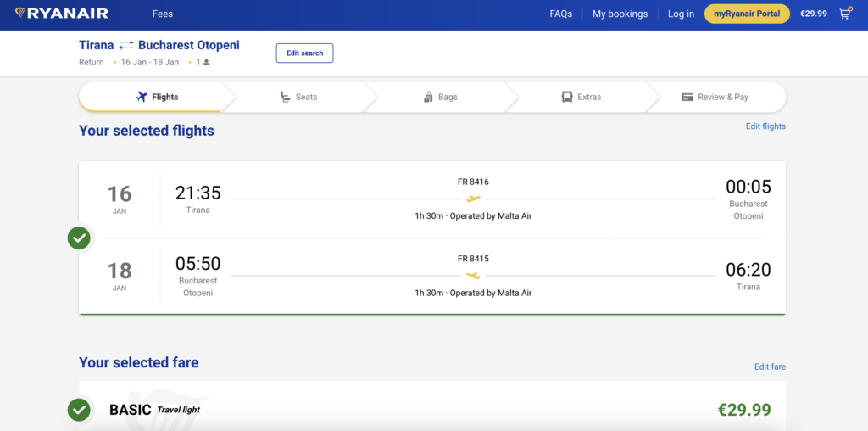This screenshot has width=868, height=431.
Task: Open the shopping cart icon
Action: click(844, 14)
